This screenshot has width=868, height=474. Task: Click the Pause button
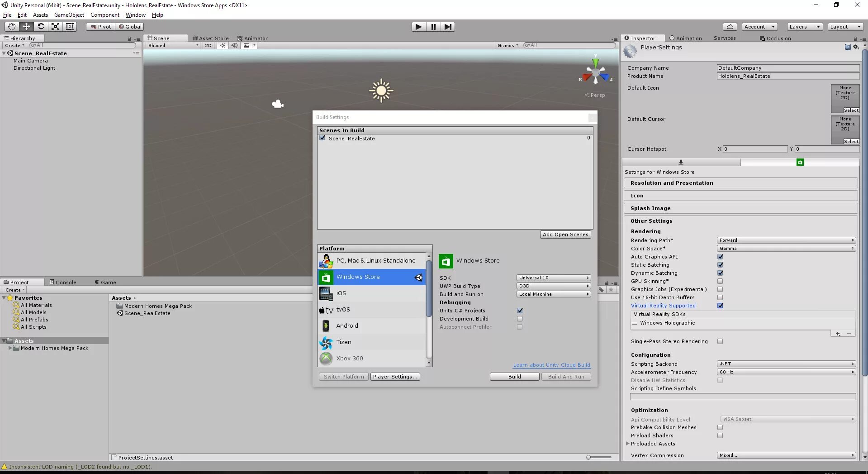[x=433, y=27]
